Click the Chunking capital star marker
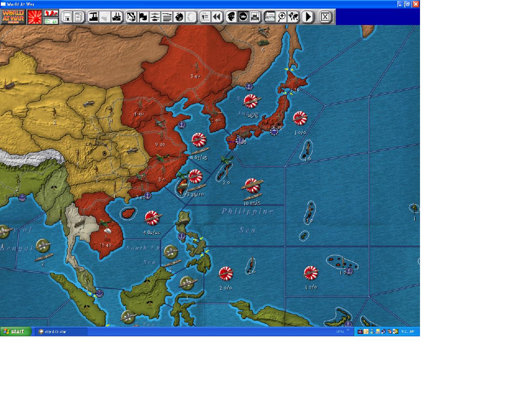 point(105,153)
